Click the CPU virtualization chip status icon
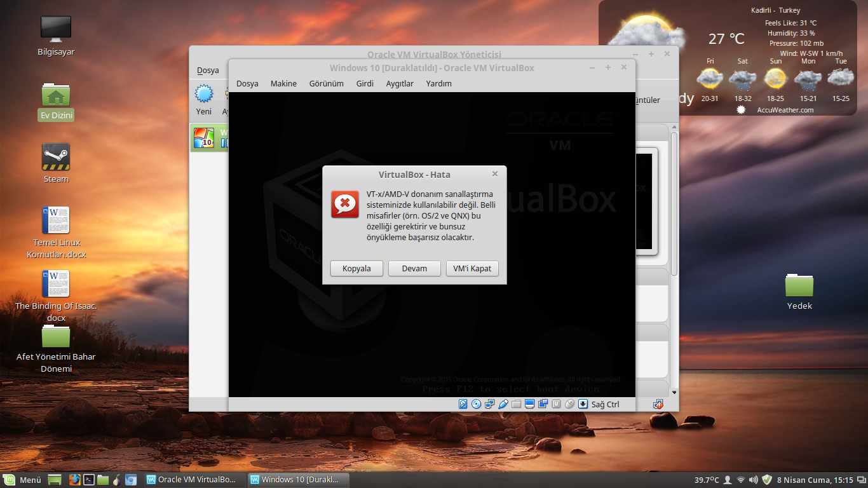This screenshot has height=488, width=868. click(x=556, y=404)
